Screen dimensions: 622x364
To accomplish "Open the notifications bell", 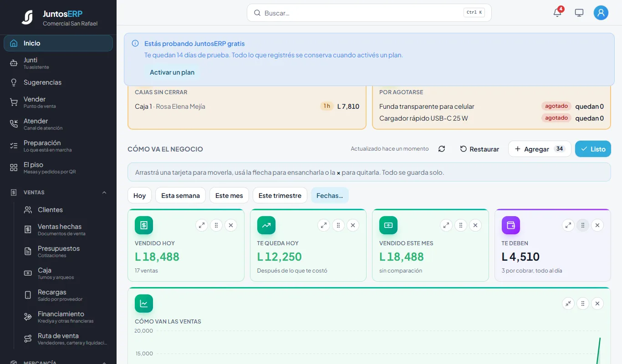I will tap(557, 13).
